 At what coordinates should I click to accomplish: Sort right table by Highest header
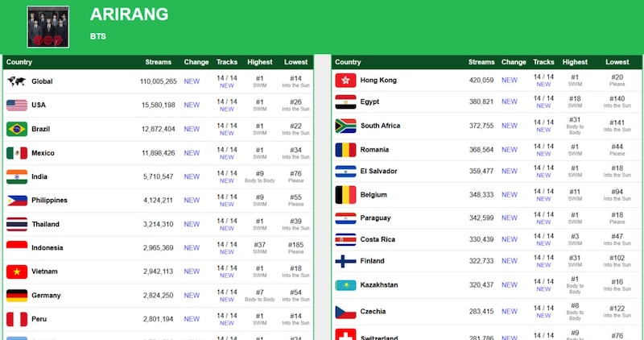pyautogui.click(x=575, y=62)
